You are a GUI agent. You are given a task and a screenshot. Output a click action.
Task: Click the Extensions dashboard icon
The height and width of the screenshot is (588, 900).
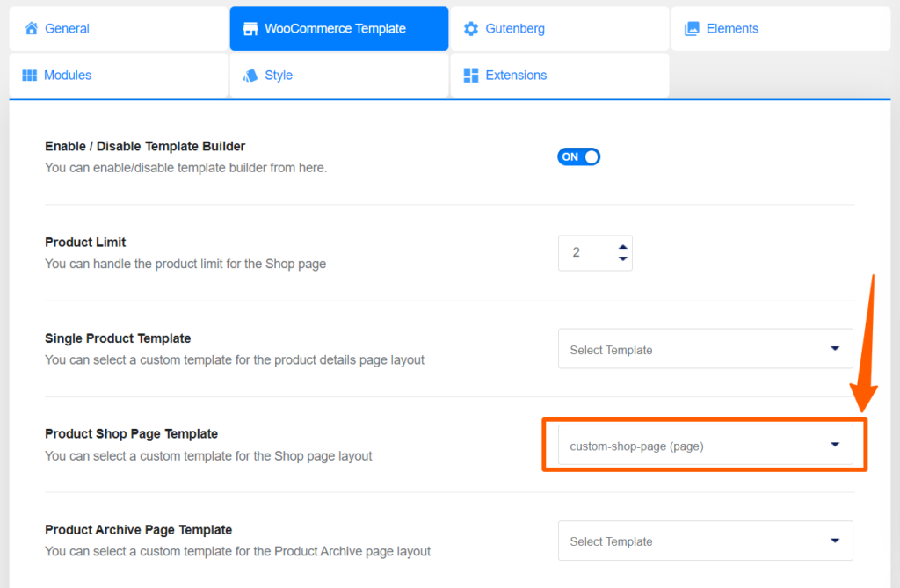(471, 76)
